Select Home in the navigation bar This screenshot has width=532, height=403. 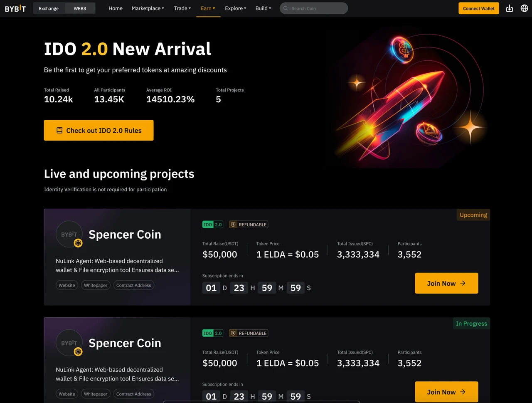(115, 8)
